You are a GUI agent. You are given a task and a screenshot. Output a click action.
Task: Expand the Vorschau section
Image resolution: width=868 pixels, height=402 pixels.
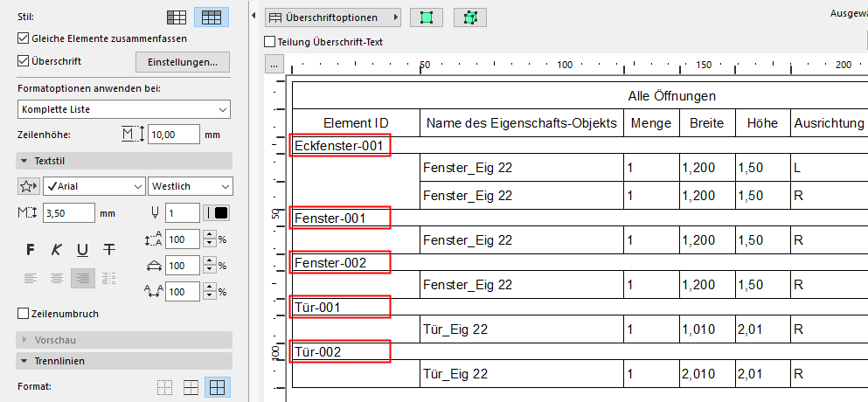[x=124, y=339]
